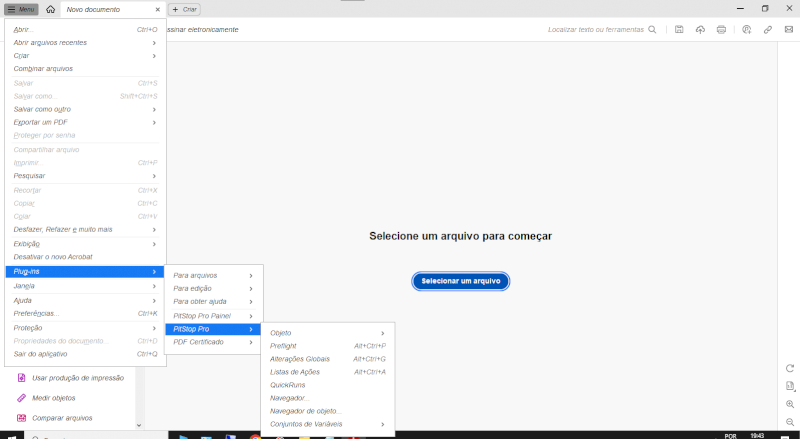Expand Desfazer, Refazer e muito mais

[x=85, y=229]
